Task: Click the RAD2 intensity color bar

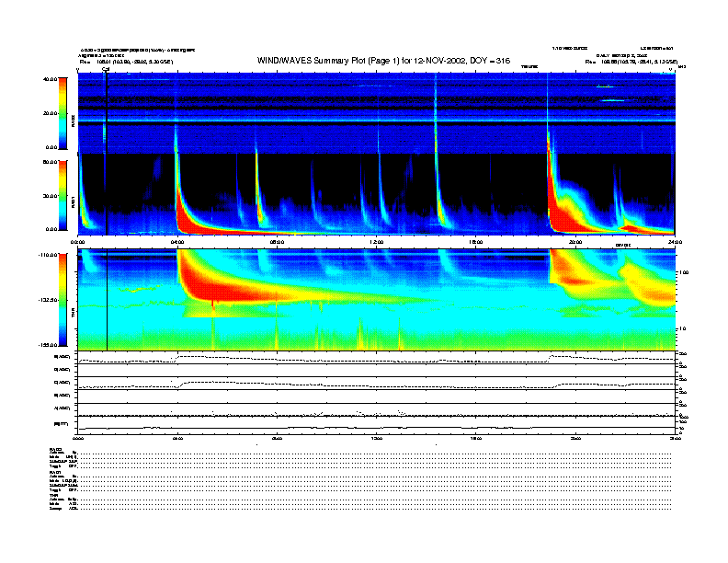Action: click(63, 113)
